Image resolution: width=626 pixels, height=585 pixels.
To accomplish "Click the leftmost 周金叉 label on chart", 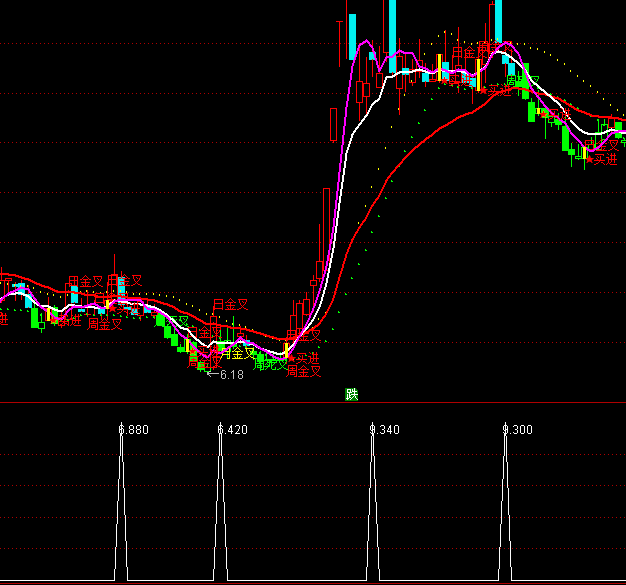I will click(85, 282).
